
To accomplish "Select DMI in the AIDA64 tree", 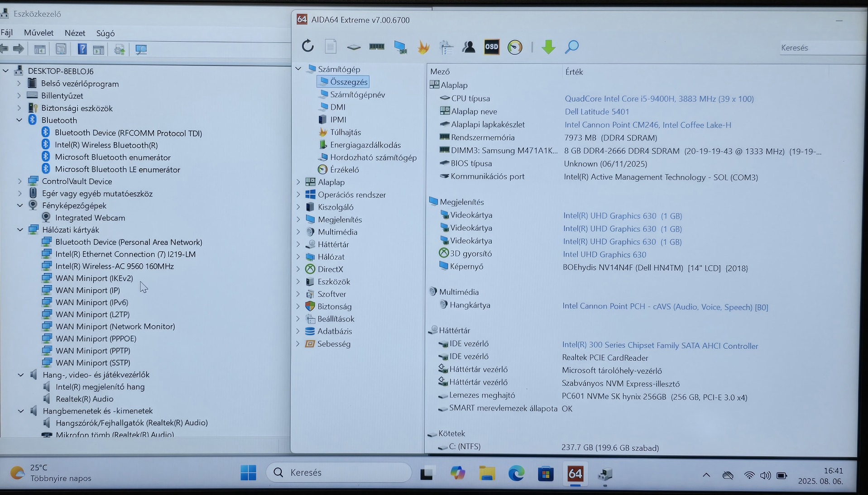I will [x=338, y=107].
